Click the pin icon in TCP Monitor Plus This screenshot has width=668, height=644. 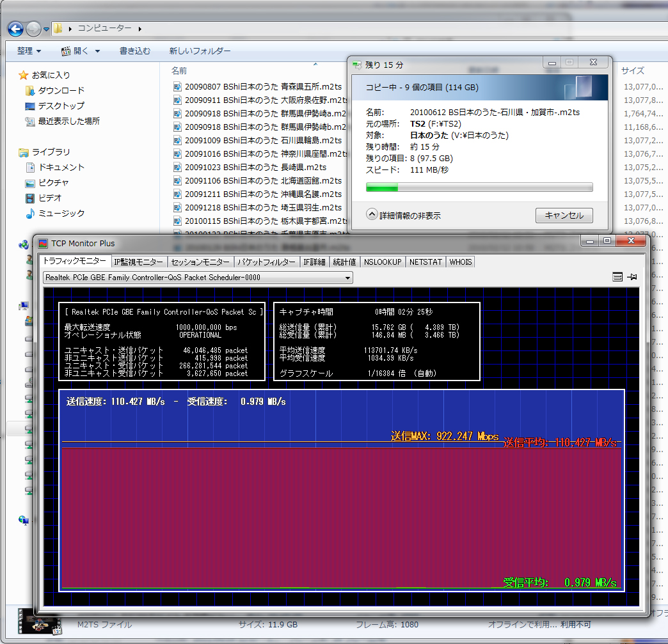632,277
